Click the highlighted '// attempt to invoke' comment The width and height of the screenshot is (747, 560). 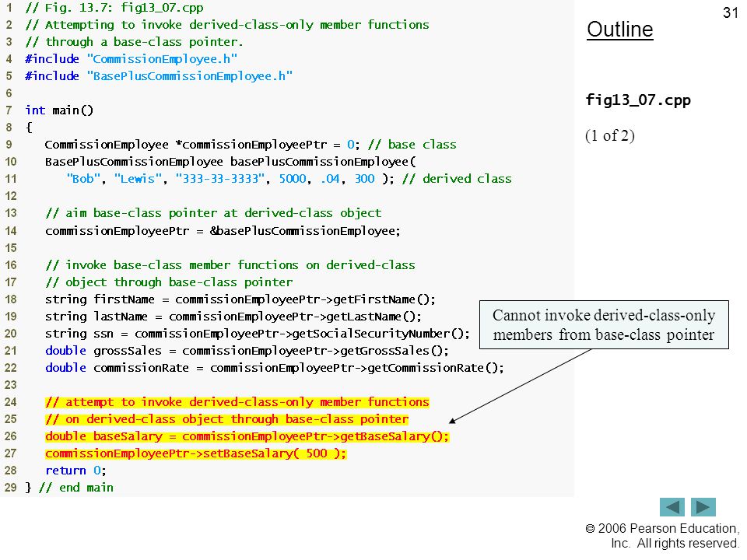pos(237,402)
